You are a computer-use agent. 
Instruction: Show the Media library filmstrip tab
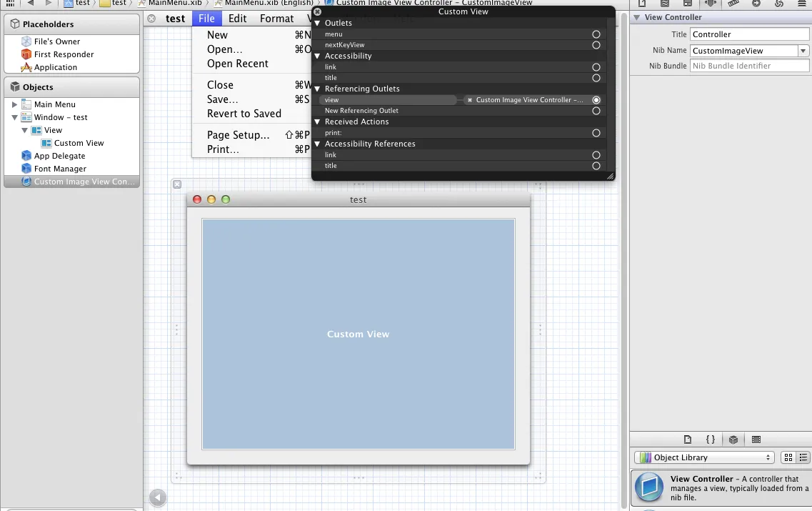(756, 440)
